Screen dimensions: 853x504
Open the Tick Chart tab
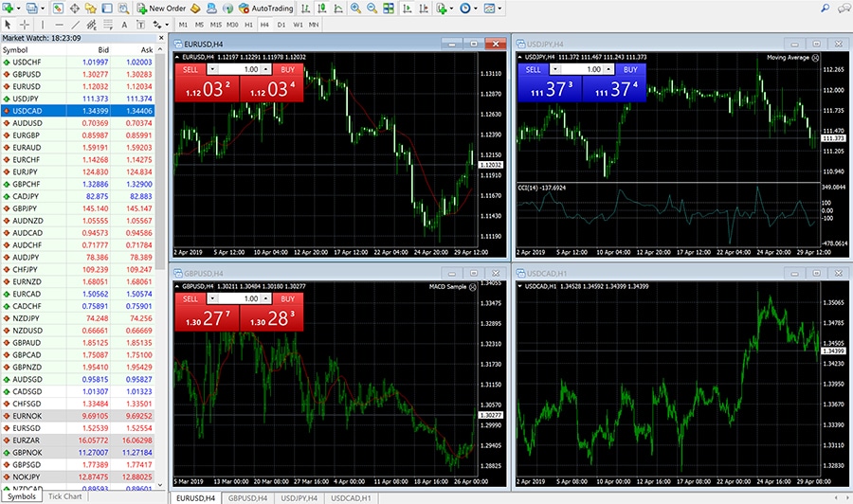coord(65,496)
